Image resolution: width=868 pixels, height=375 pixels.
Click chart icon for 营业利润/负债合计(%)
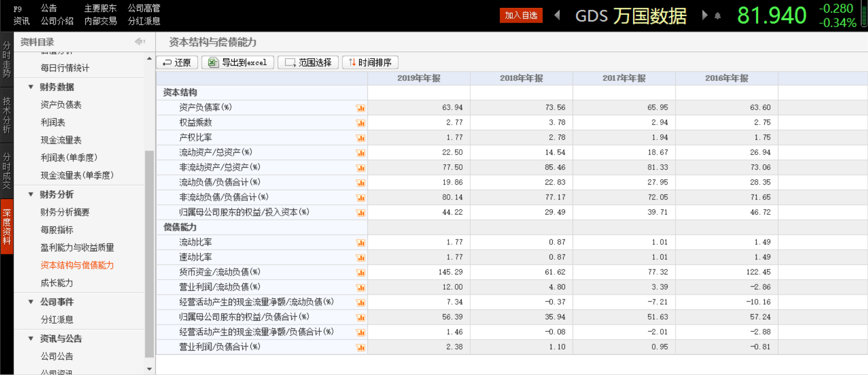pos(361,347)
